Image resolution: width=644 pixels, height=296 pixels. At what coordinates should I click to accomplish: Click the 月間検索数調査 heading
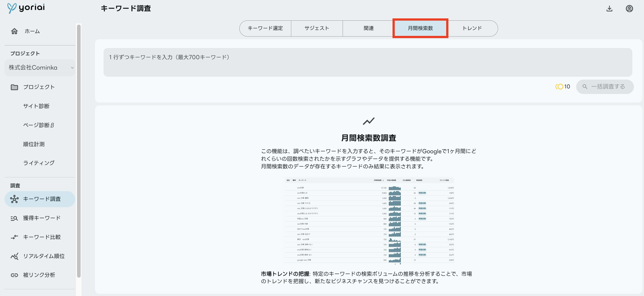coord(368,138)
